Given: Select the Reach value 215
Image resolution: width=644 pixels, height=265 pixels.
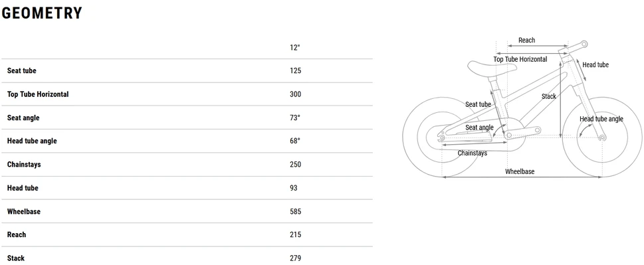Looking at the screenshot, I should (295, 234).
